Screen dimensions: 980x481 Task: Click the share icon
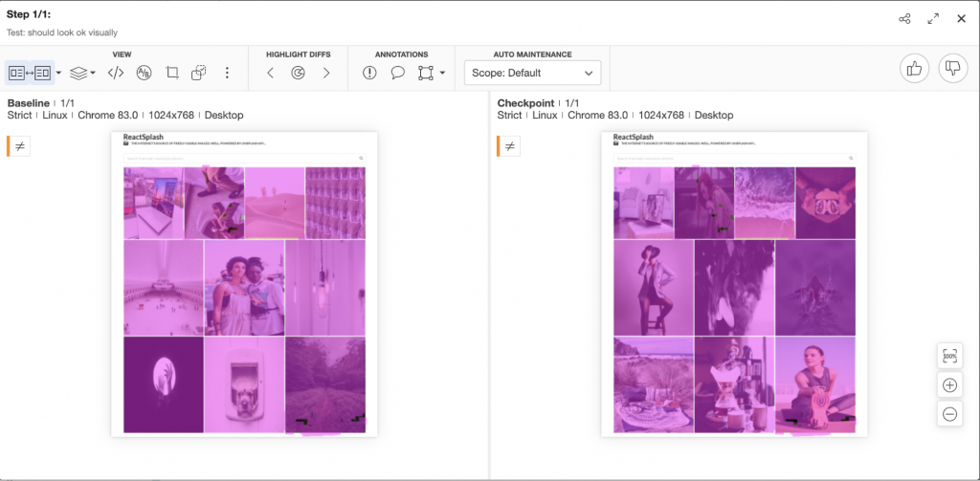(904, 19)
